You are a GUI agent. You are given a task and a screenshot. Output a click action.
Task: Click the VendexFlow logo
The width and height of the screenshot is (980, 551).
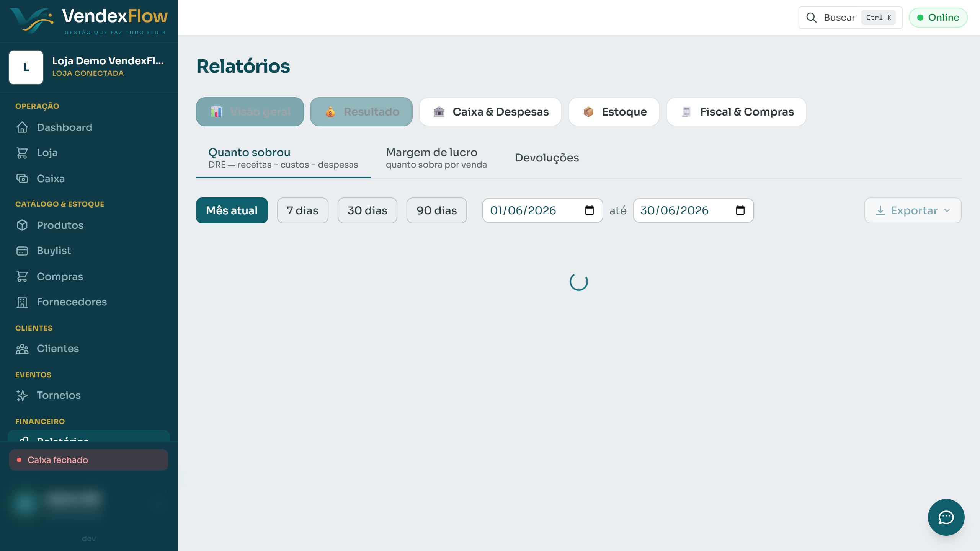coord(88,21)
